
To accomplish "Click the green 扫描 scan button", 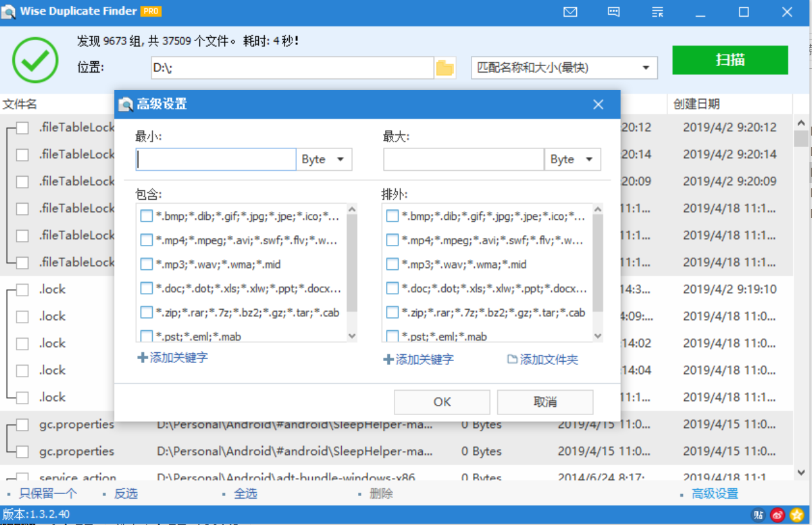I will coord(730,60).
